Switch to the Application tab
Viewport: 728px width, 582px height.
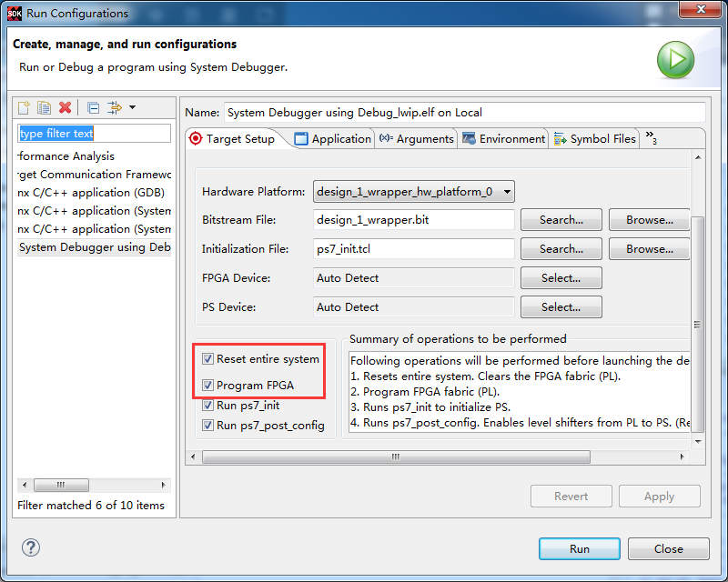(x=333, y=139)
